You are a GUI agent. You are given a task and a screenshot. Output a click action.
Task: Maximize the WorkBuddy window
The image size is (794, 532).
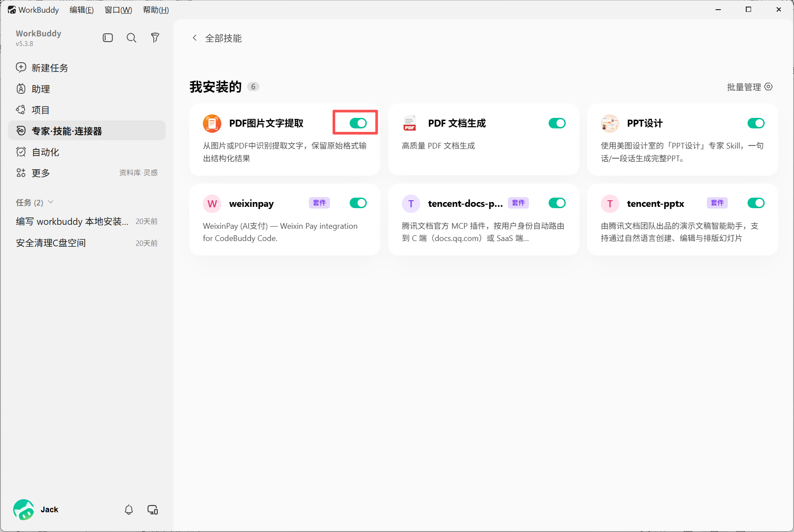[748, 9]
